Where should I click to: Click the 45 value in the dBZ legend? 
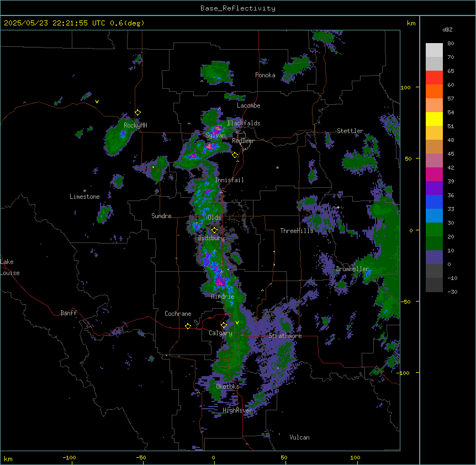[x=451, y=154]
